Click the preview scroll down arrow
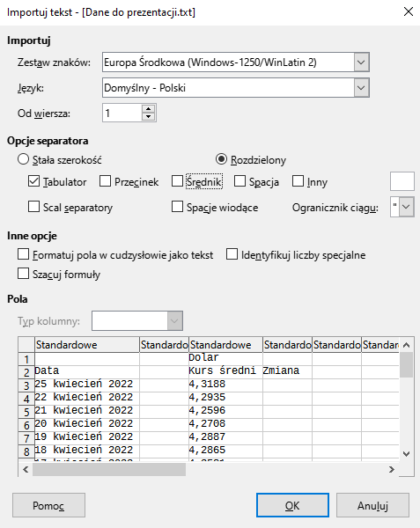Viewport: 420px width, 528px height. [x=407, y=453]
